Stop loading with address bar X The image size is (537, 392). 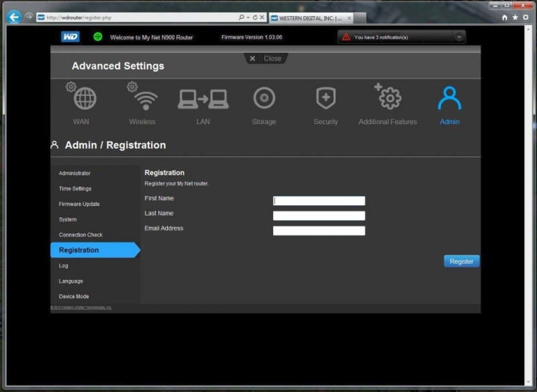point(262,17)
